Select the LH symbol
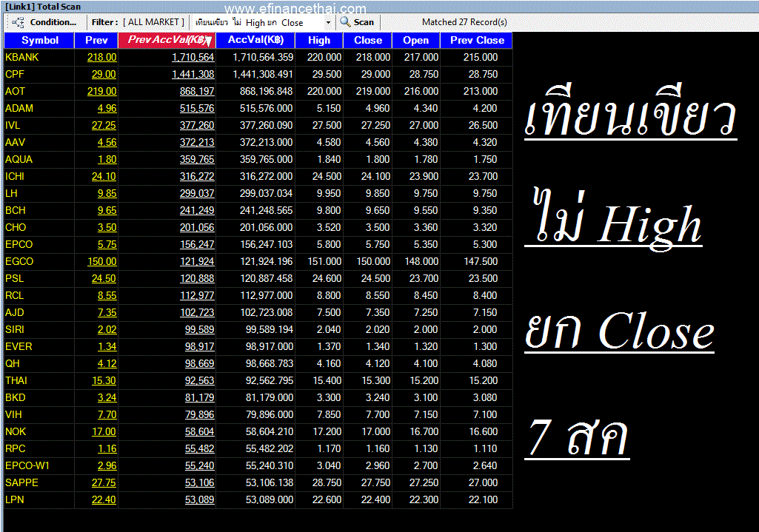The image size is (759, 532). (x=11, y=193)
